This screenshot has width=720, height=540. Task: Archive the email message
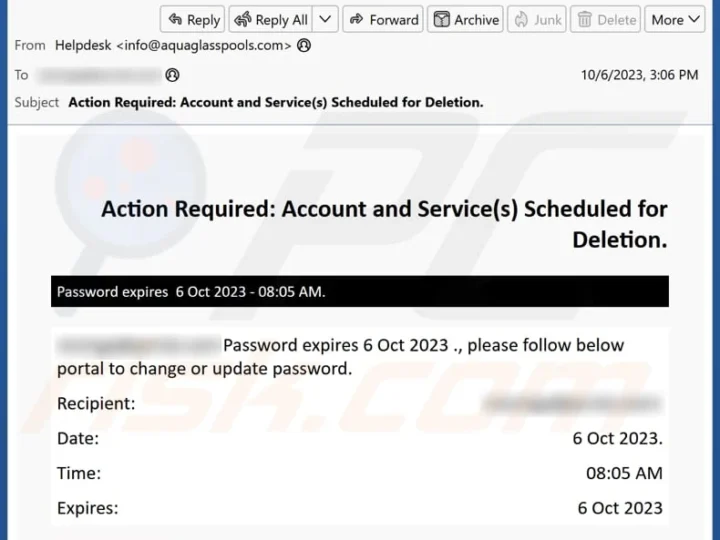[465, 19]
